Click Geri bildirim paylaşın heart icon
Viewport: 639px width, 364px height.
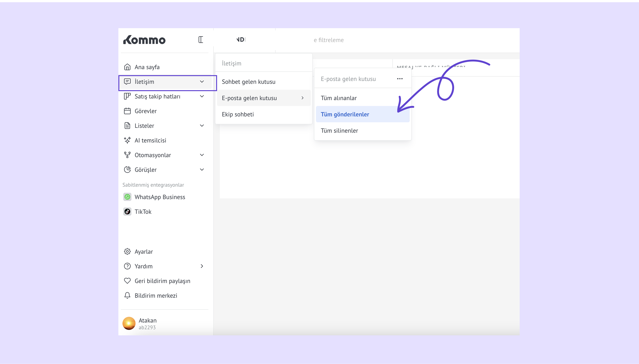[127, 281]
